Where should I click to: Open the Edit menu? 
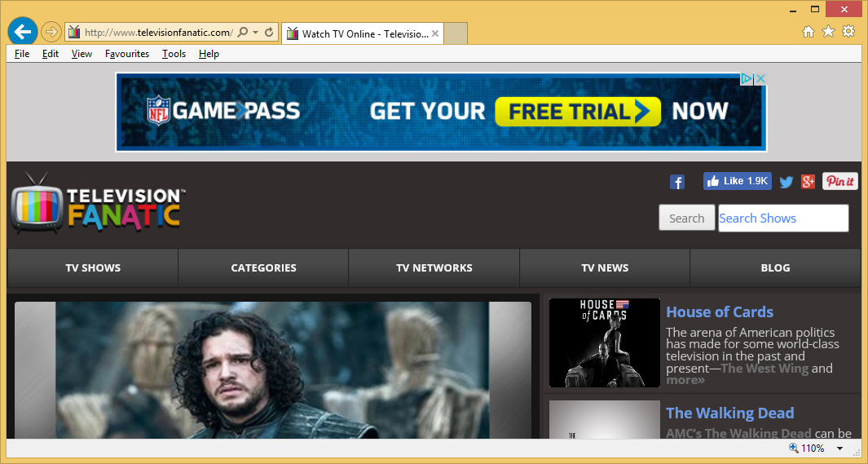tap(51, 54)
